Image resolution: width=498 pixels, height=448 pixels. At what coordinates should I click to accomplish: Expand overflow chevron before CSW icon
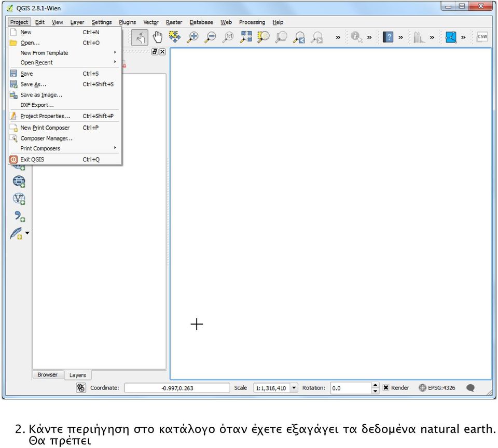click(463, 37)
